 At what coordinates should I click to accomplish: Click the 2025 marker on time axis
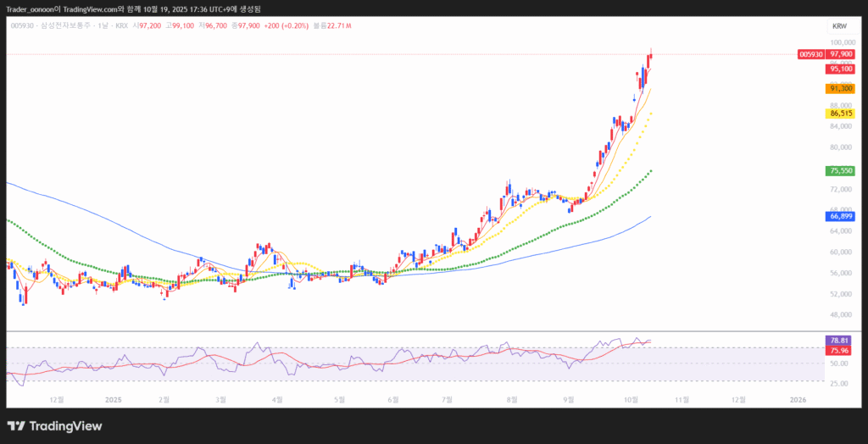tap(114, 398)
